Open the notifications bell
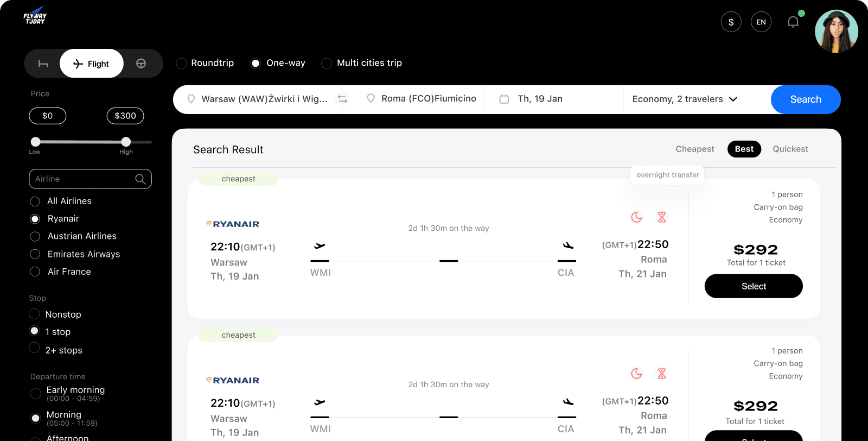 (793, 22)
